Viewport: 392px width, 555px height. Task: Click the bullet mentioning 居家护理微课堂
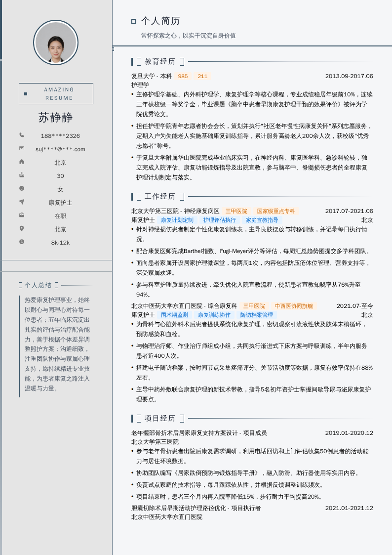tap(252, 267)
